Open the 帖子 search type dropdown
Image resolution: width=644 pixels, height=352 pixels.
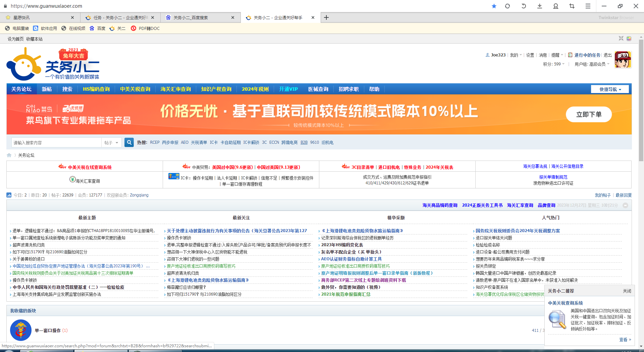[x=111, y=143]
